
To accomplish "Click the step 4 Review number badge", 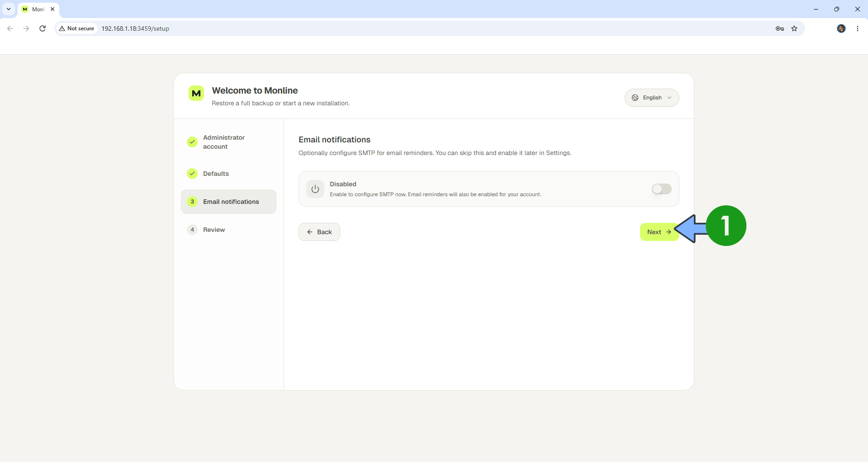I will pos(192,230).
